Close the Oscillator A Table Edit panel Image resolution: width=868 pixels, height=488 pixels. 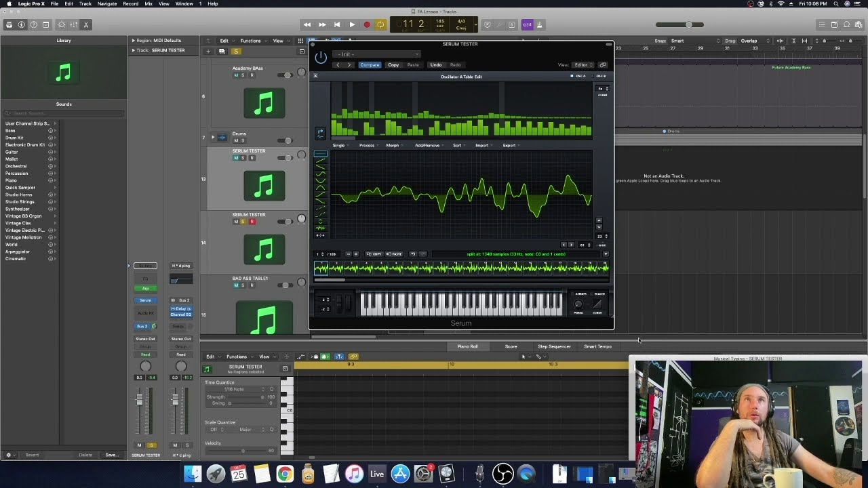pyautogui.click(x=315, y=76)
